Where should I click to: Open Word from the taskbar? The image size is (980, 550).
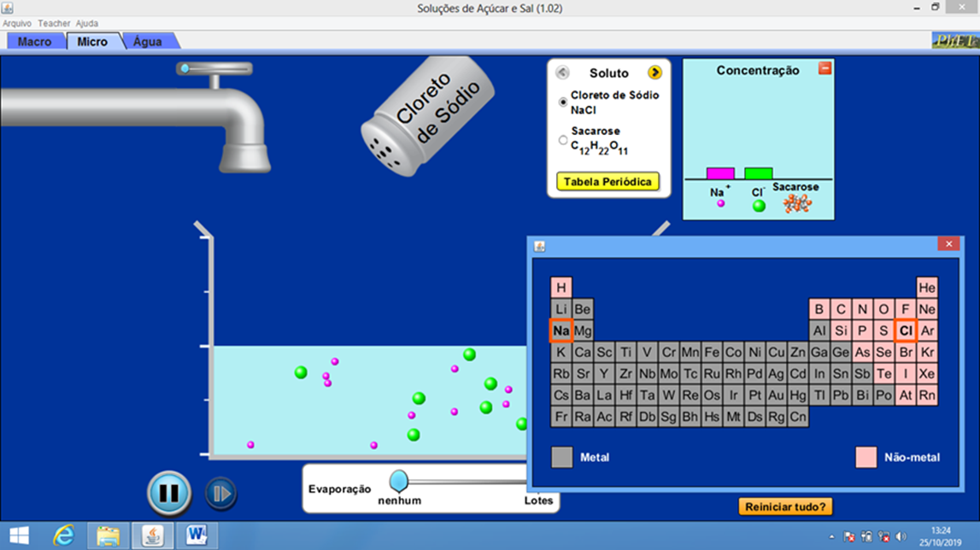click(x=197, y=535)
